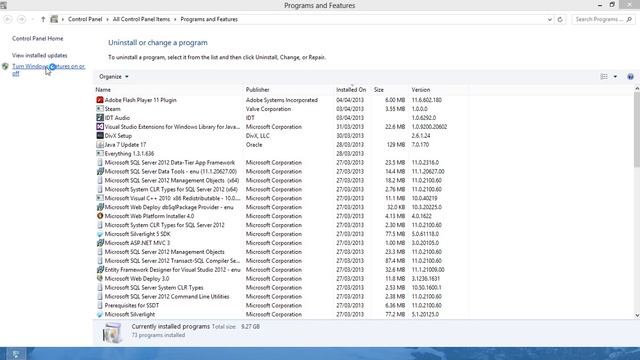Screen dimensions: 640x360
Task: Select Microsoft System CLR Types for SQL Server 2012 (x64)
Action: click(x=282, y=189)
